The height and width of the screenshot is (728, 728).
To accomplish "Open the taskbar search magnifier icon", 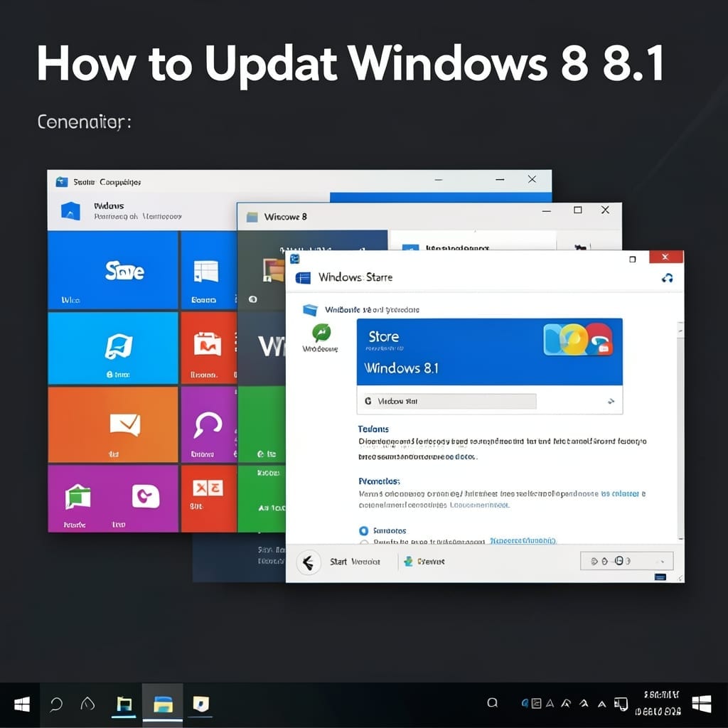I will tap(56, 705).
